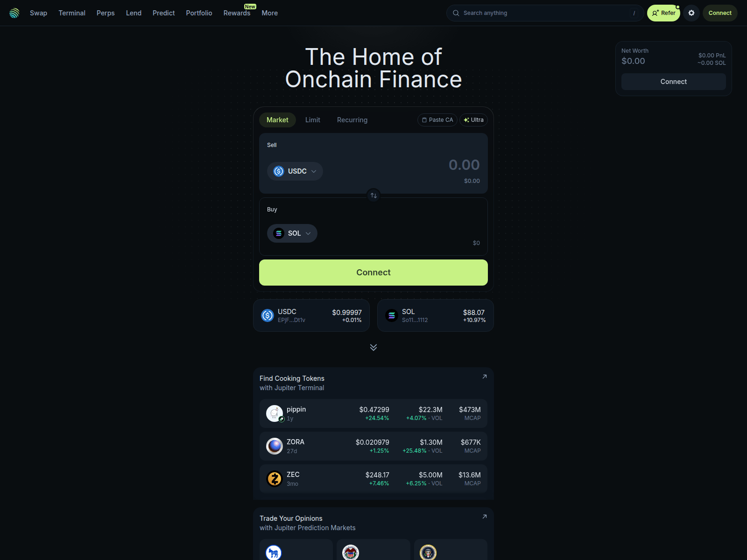Screen dimensions: 747x560
Task: Open Find Cooking Tokens arrow link icon
Action: [x=485, y=377]
